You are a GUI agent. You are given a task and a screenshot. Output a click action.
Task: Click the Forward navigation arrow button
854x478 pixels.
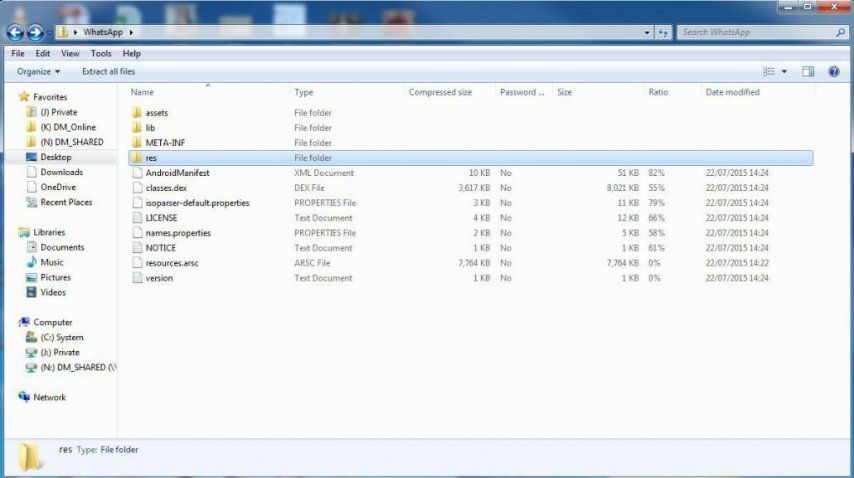[35, 33]
